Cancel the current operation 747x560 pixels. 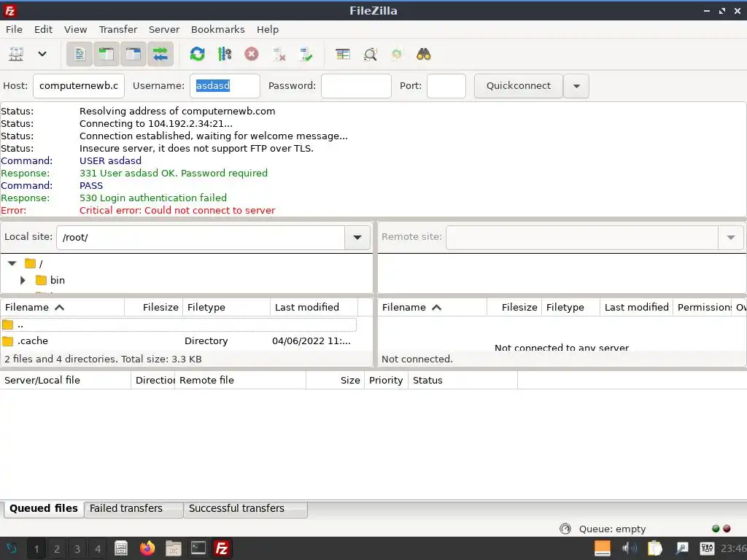point(252,54)
